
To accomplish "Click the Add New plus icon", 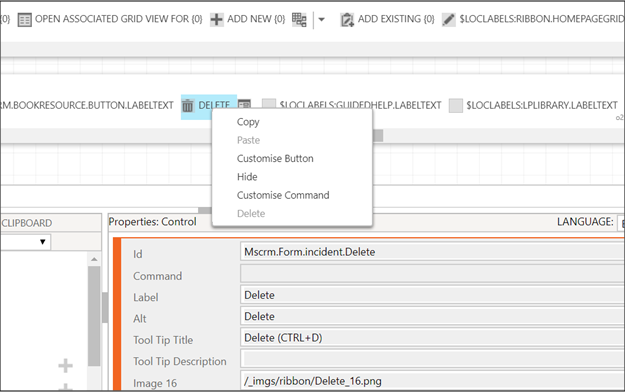I will 216,19.
